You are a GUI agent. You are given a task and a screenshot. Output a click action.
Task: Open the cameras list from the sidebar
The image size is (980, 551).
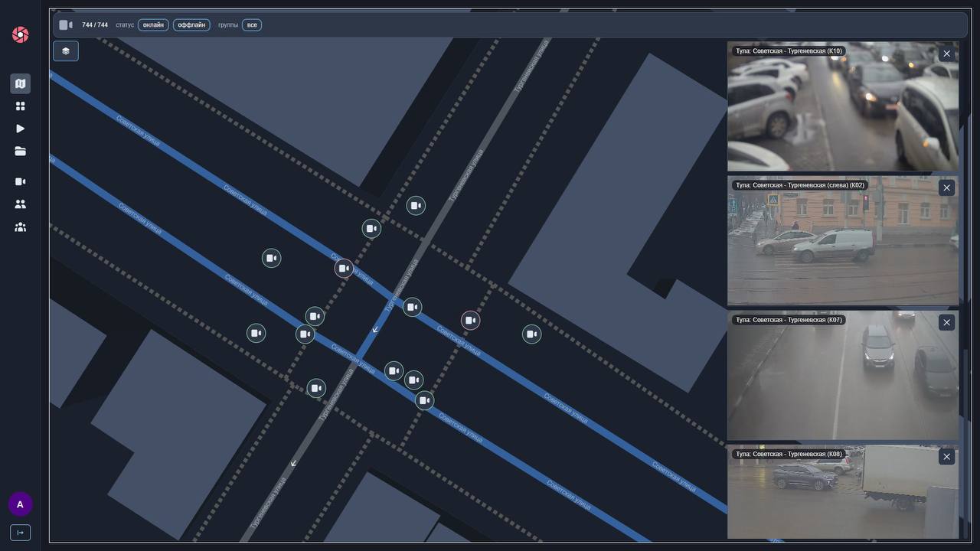[x=21, y=181]
